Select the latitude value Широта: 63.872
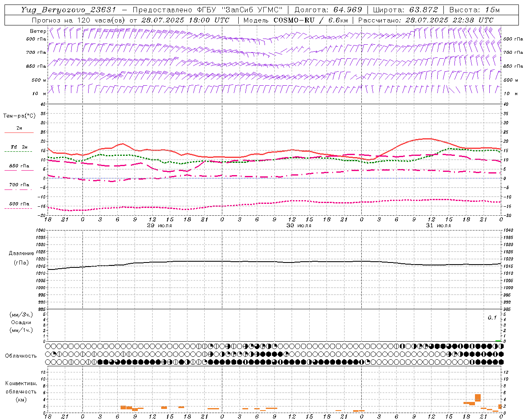 pos(405,10)
